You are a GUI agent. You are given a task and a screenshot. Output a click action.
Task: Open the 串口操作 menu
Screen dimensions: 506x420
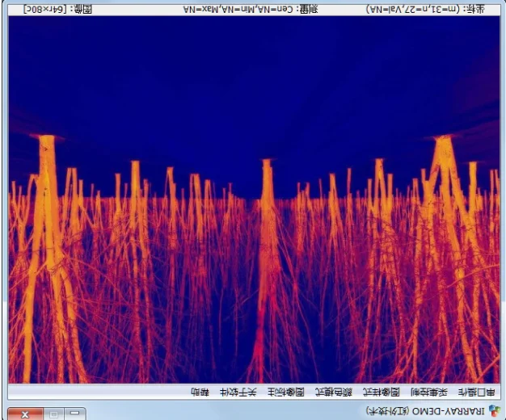[476, 393]
